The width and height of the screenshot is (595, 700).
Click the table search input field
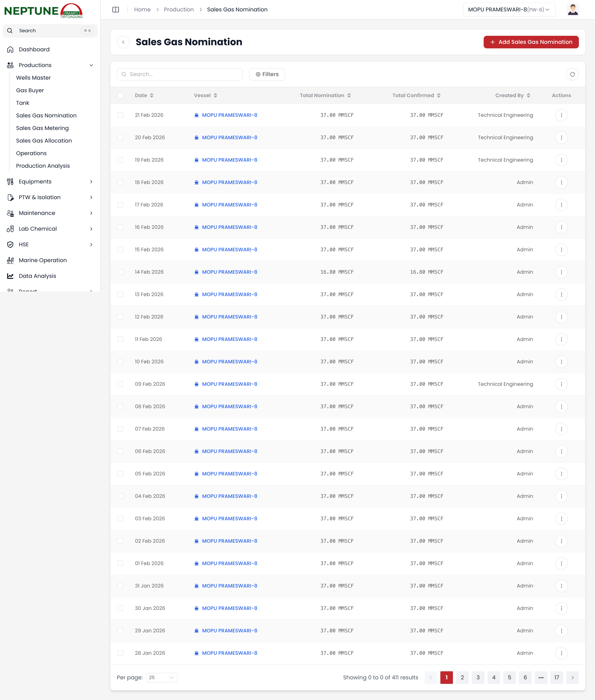point(180,74)
